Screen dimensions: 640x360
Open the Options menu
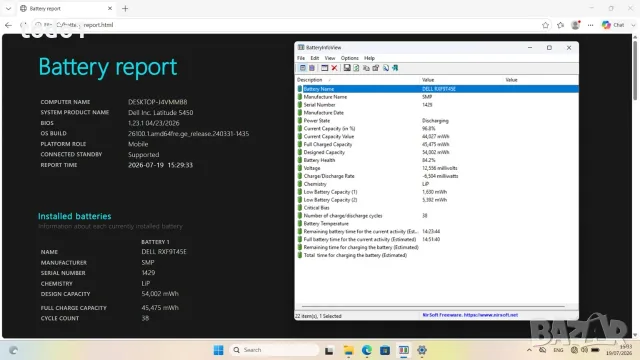point(349,58)
